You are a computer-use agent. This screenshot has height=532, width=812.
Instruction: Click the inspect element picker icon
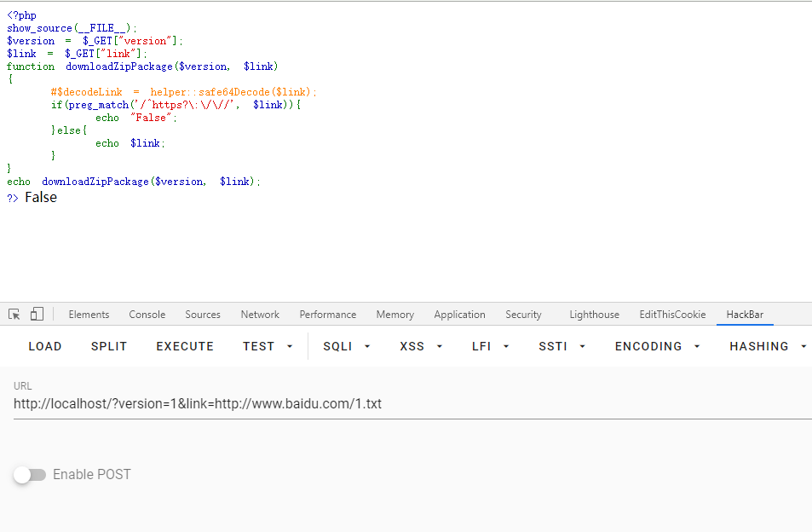click(x=14, y=315)
